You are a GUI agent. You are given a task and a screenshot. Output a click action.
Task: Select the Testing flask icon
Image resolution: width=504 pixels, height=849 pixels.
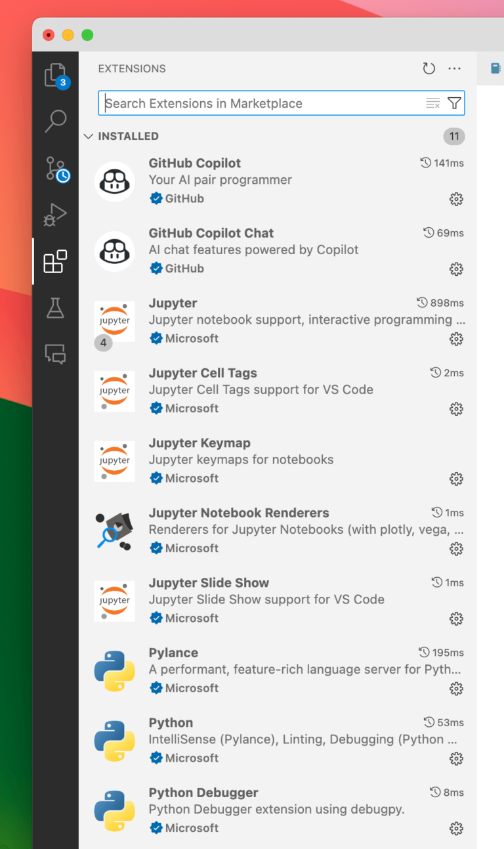(x=55, y=307)
